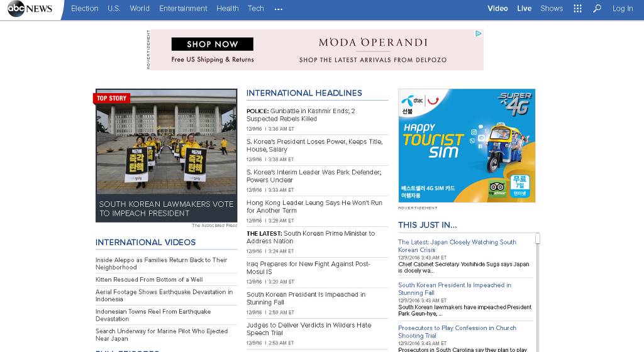The height and width of the screenshot is (352, 644).
Task: Open the Shows menu
Action: pyautogui.click(x=552, y=9)
